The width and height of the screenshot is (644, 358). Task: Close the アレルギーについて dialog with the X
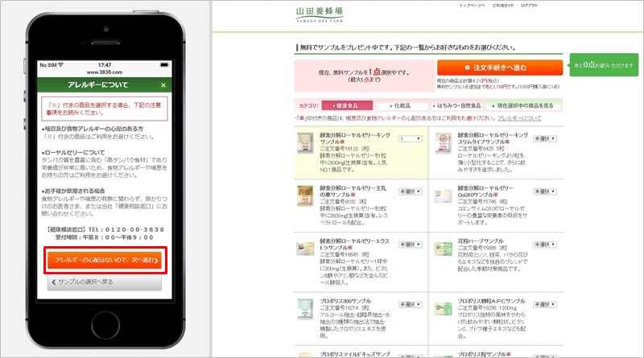163,84
